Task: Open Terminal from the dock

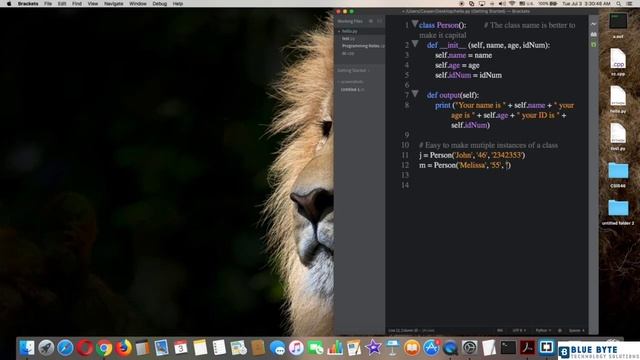Action: coord(508,348)
